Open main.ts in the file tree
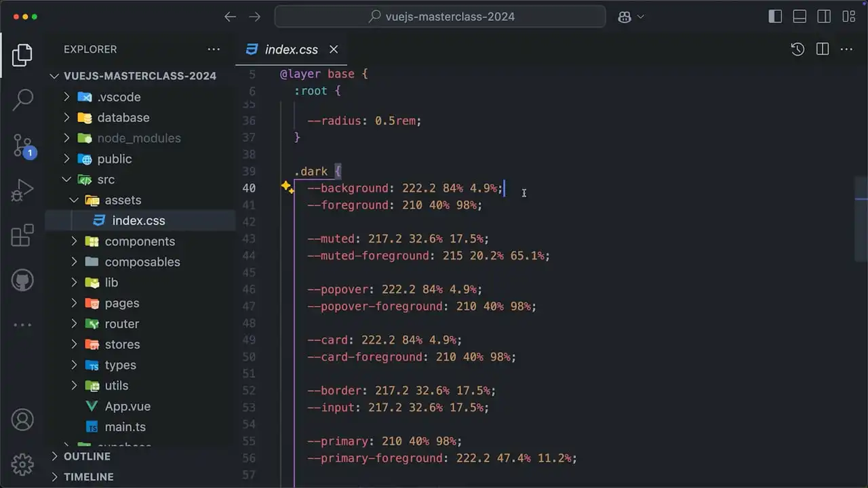This screenshot has height=488, width=868. click(x=140, y=427)
